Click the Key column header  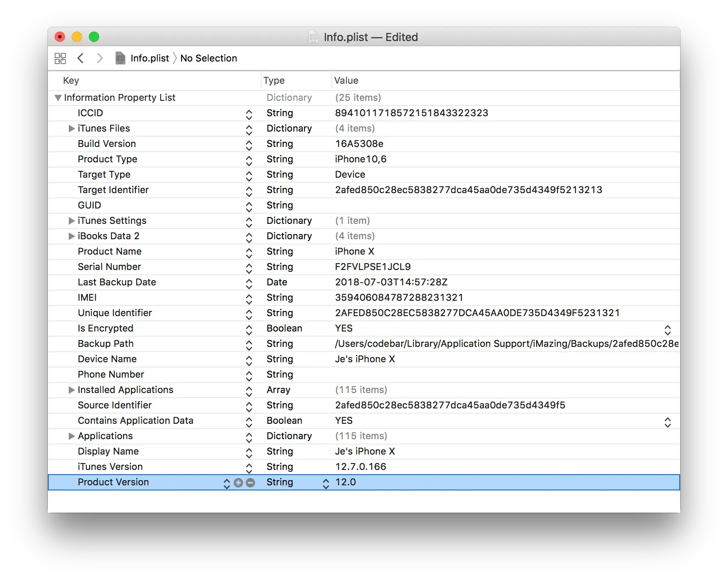(71, 80)
